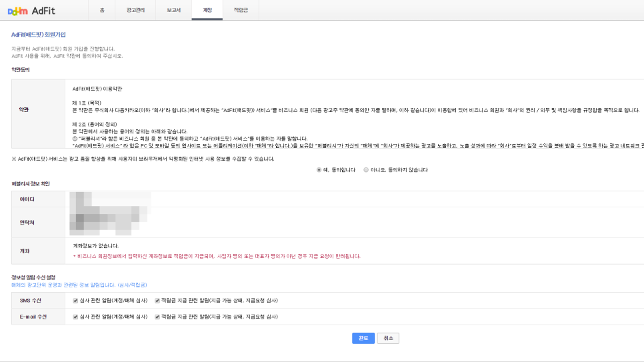
Task: Toggle E-mail 심사 관련 알림 checkbox
Action: point(75,317)
